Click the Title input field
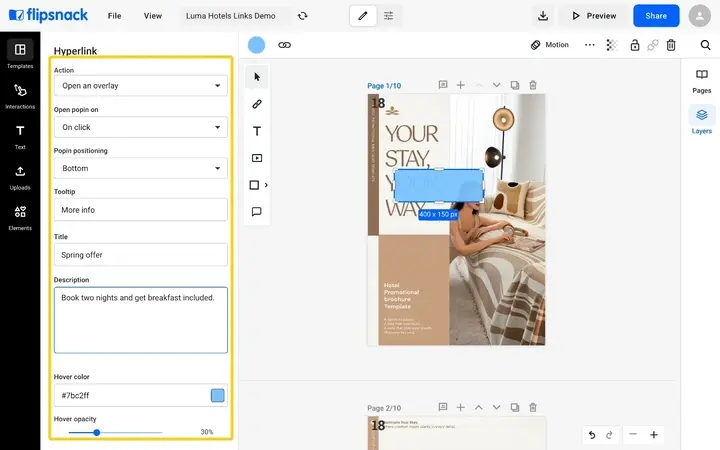 click(141, 255)
